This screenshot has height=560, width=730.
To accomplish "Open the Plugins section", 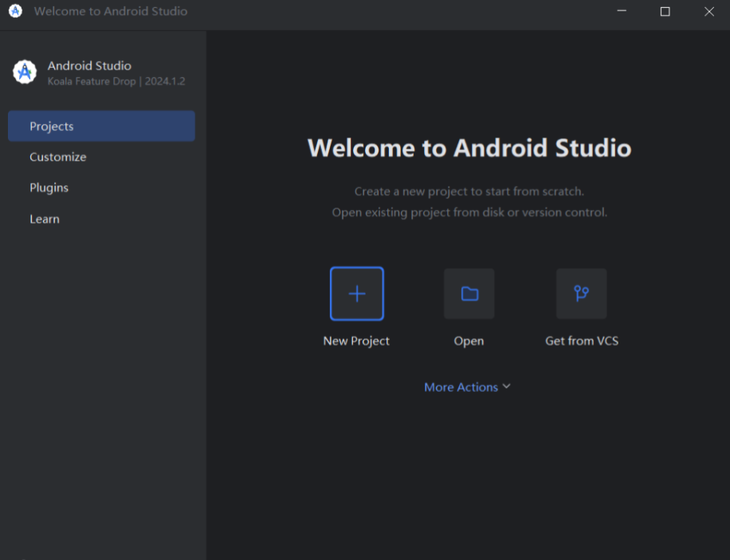I will (49, 187).
